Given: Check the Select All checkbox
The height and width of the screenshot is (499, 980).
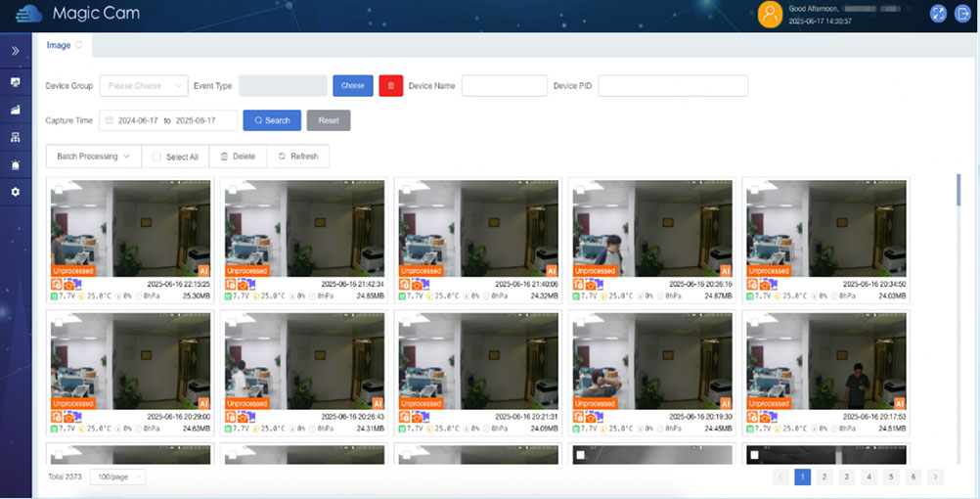Looking at the screenshot, I should pos(156,157).
